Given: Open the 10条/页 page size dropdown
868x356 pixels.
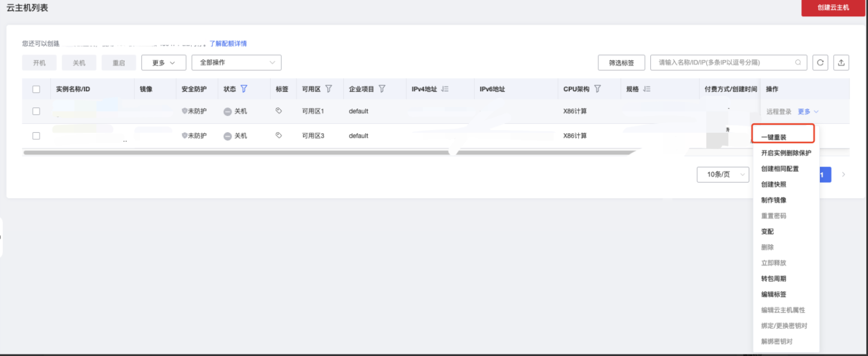Looking at the screenshot, I should point(723,175).
